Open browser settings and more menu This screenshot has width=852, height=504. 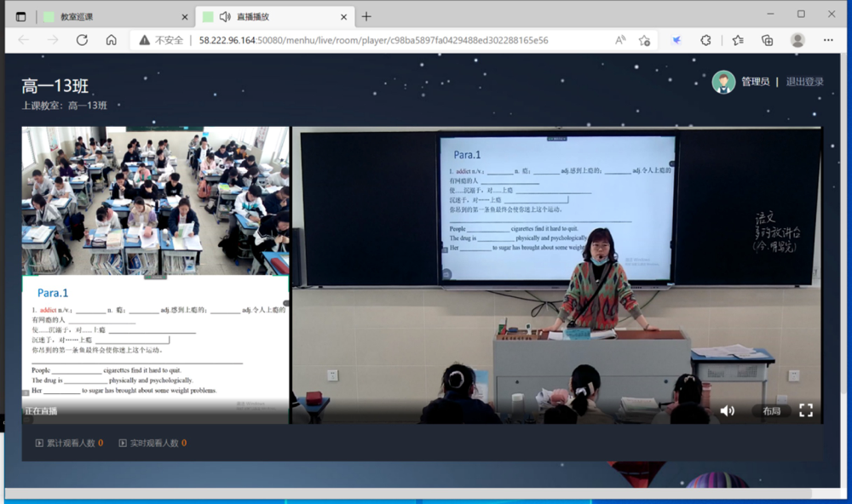828,40
